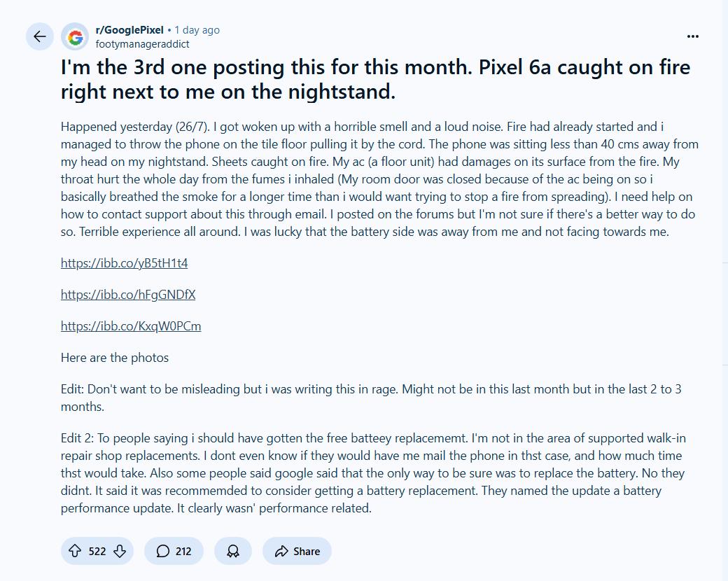Downvote the post with the down arrow
728x581 pixels.
[120, 551]
